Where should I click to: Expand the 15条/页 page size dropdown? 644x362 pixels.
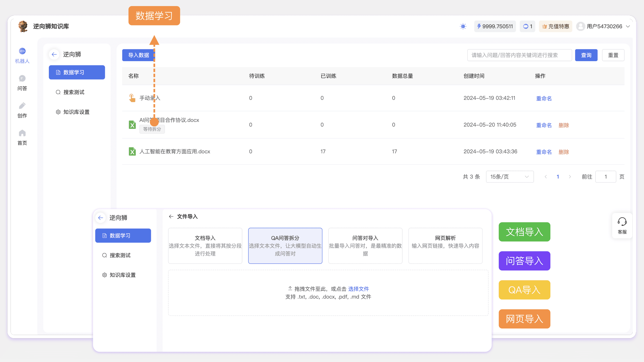coord(509,177)
